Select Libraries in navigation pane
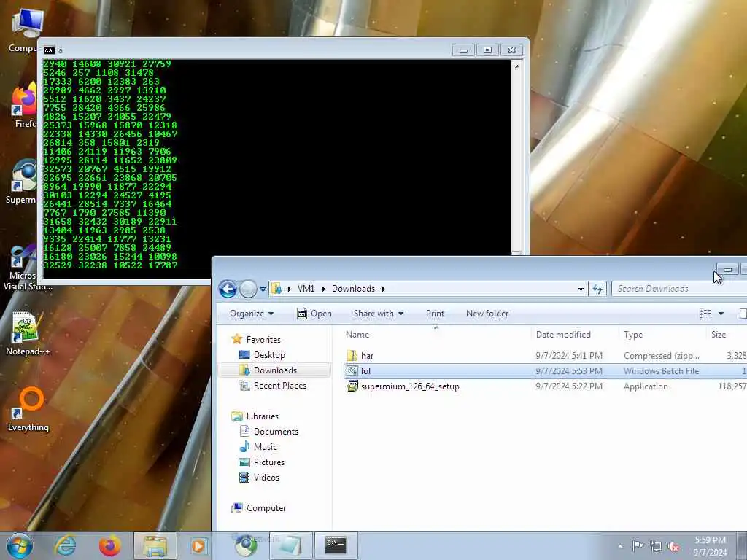Image resolution: width=747 pixels, height=560 pixels. click(x=262, y=416)
